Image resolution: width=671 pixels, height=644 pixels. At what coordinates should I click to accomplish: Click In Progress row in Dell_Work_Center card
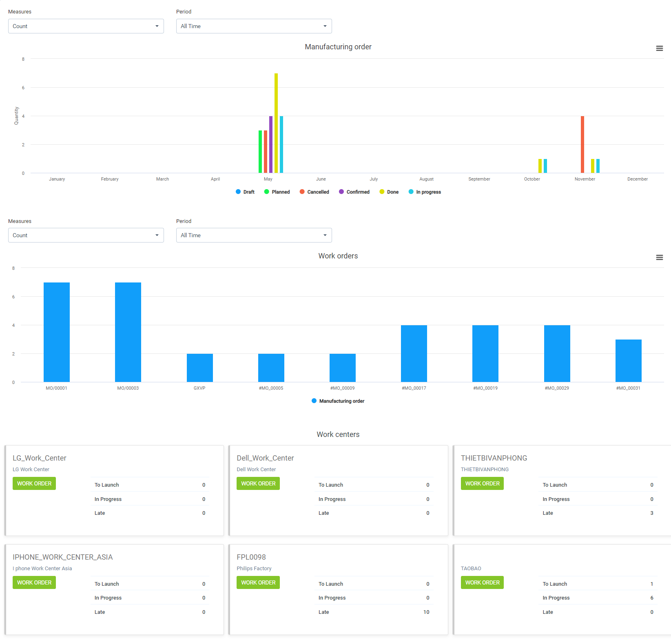click(374, 499)
